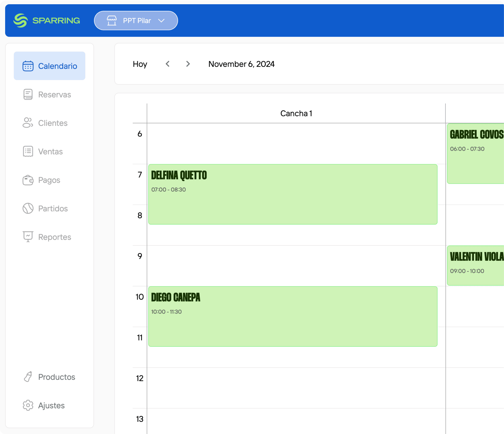Go to previous day arrow

pos(167,64)
